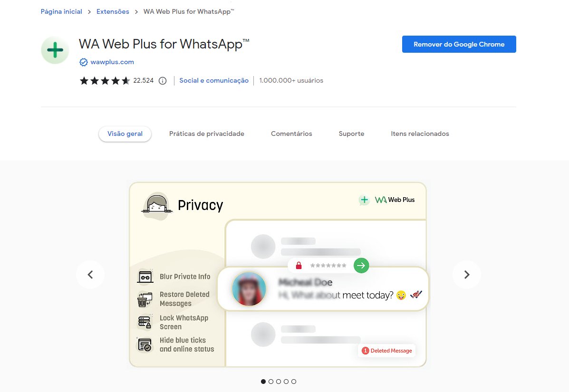569x392 pixels.
Task: Select the fifth carousel dot
Action: (294, 382)
